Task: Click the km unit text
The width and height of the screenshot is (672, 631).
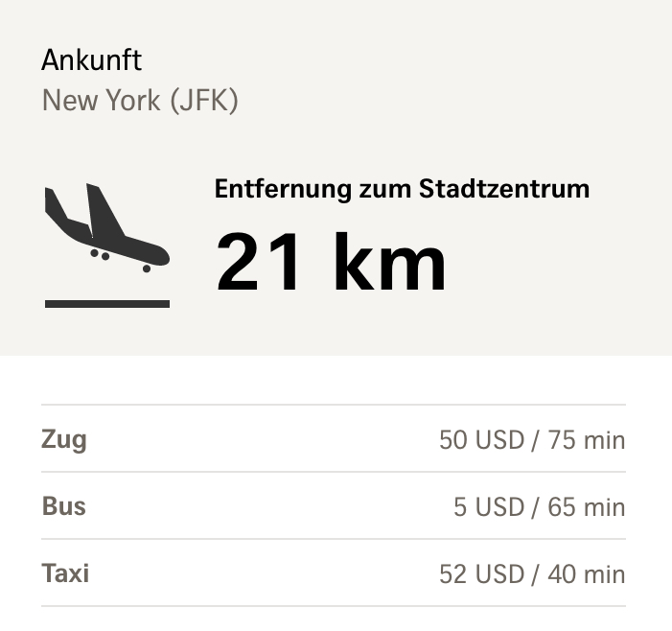Action: (x=389, y=263)
